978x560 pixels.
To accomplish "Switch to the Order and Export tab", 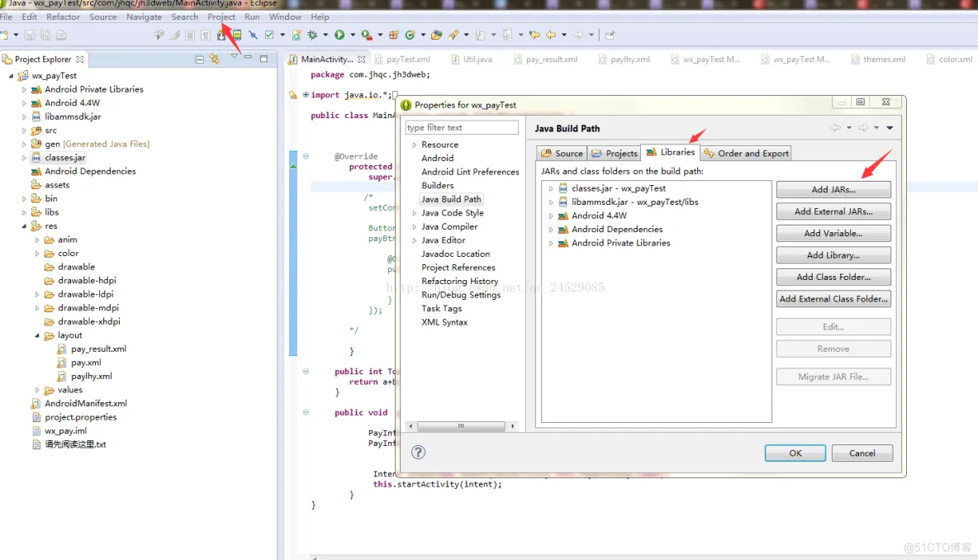I will coord(746,154).
